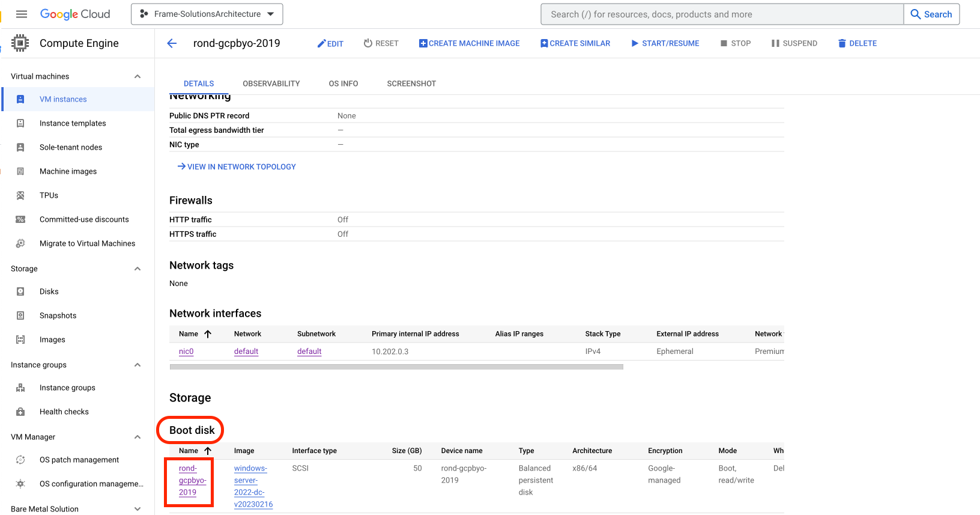
Task: Click the EDIT pencil button
Action: coord(330,43)
